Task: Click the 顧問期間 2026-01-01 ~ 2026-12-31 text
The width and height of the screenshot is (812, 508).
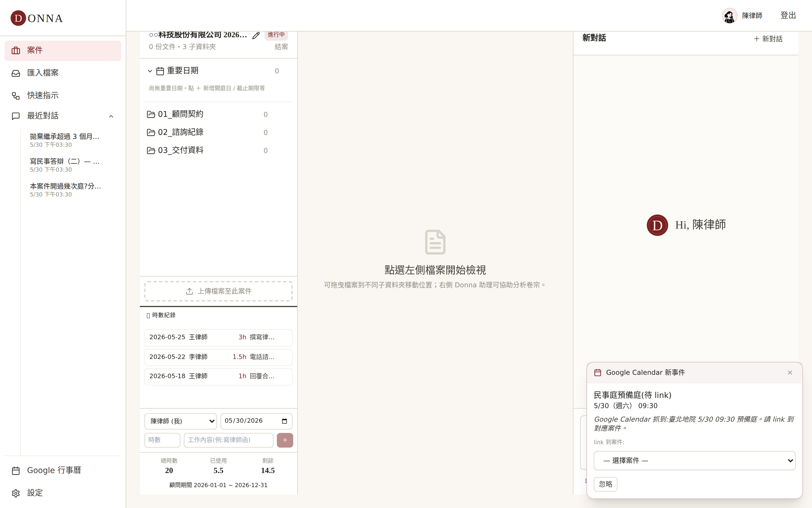Action: coord(219,485)
